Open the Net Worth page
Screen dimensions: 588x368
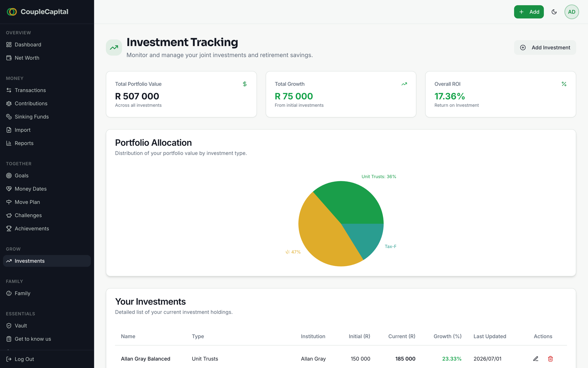(x=47, y=58)
